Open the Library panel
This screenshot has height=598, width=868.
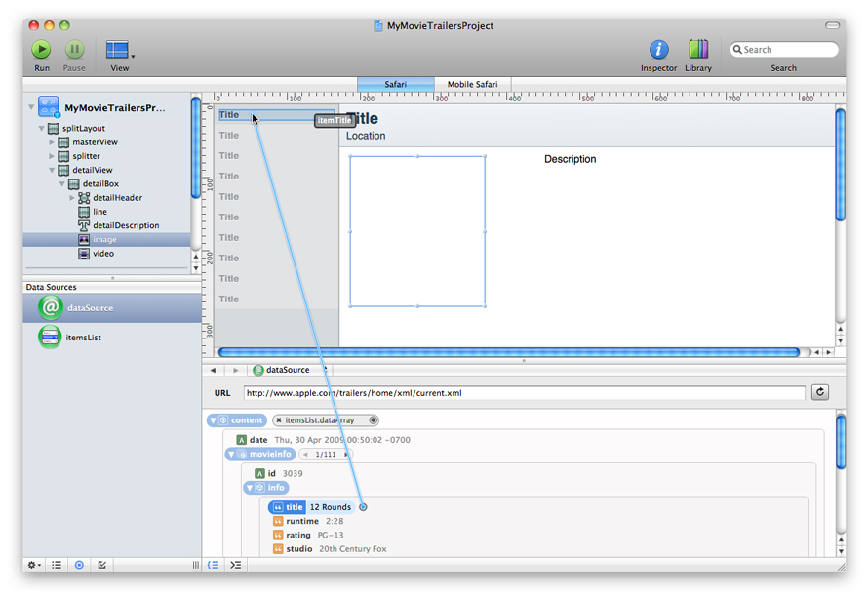pos(698,50)
